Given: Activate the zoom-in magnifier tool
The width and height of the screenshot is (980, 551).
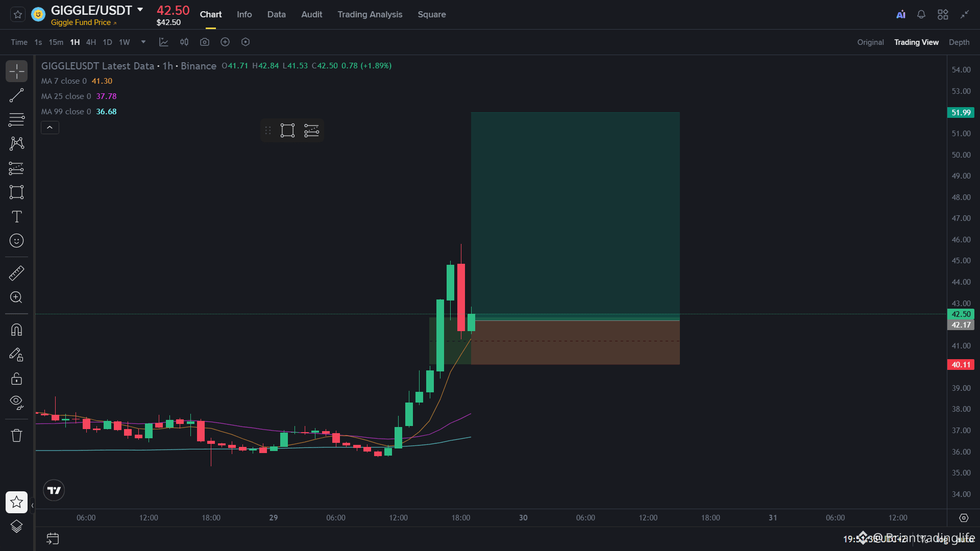Looking at the screenshot, I should click(x=16, y=297).
